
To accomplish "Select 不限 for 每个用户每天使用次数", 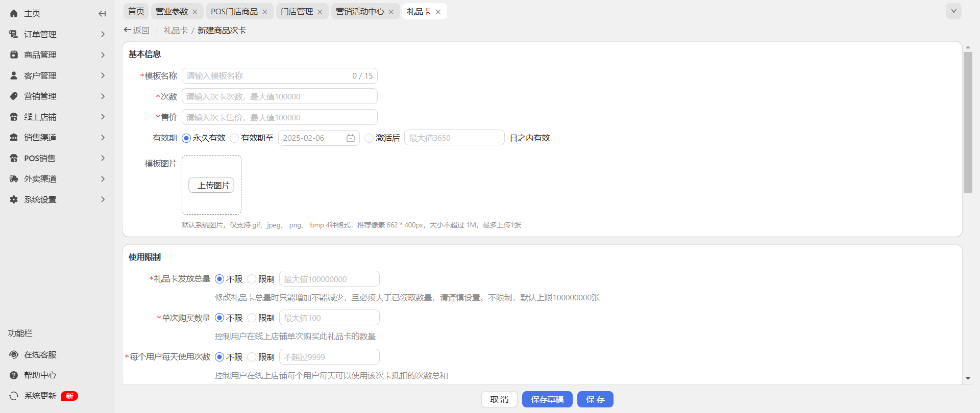I will point(219,357).
